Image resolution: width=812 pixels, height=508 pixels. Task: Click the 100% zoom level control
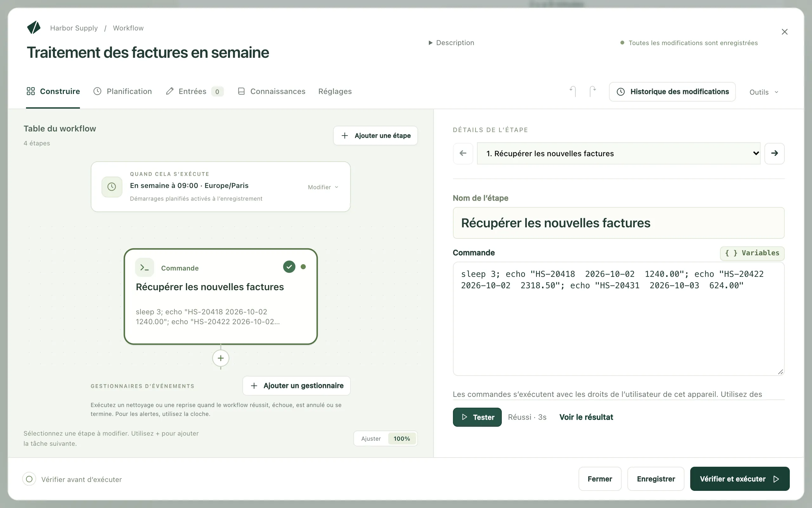pos(402,439)
